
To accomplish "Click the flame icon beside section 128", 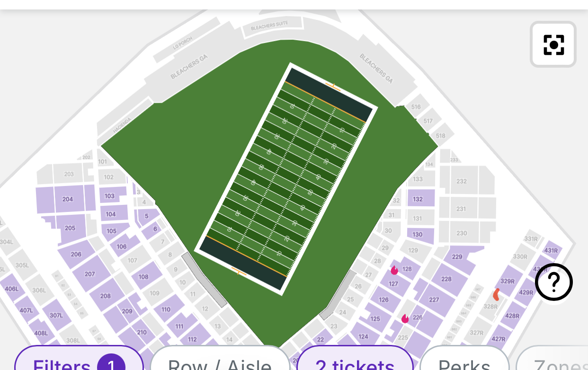I will [x=394, y=270].
